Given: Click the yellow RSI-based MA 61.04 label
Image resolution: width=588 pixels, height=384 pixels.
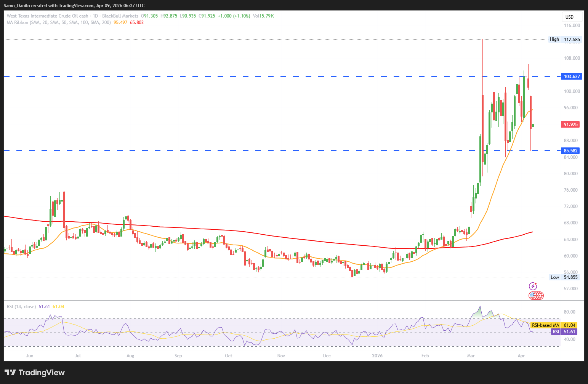Looking at the screenshot, I should click(554, 325).
